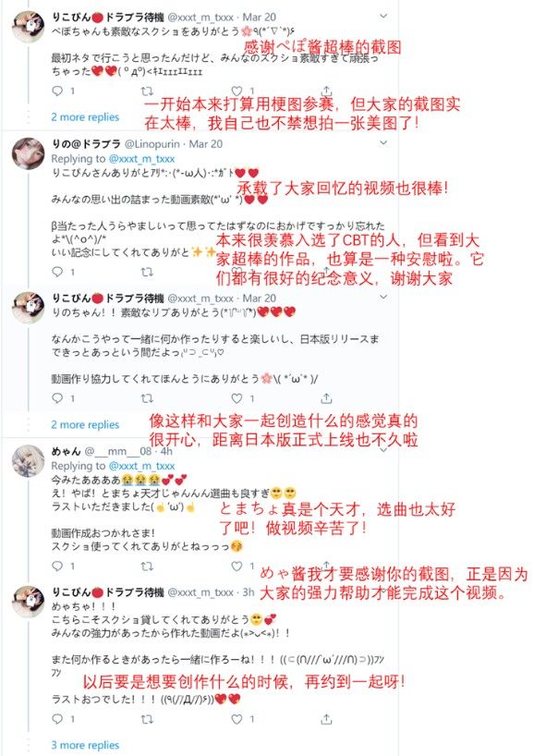Open りの@ドラブラ's profile avatar
Viewport: 534px width, 756px height.
tap(28, 153)
